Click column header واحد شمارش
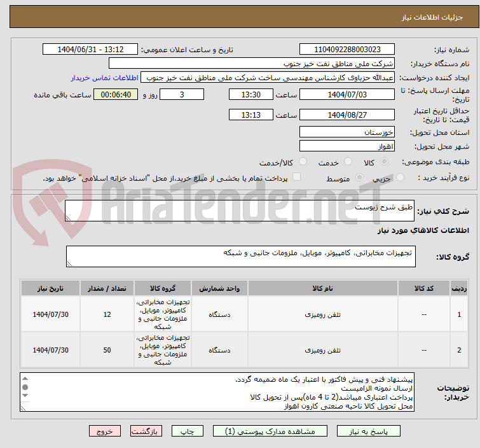Image resolution: width=480 pixels, height=448 pixels. click(219, 288)
